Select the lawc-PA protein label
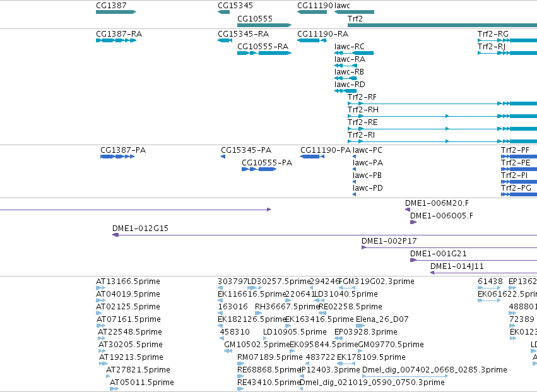 coord(368,163)
